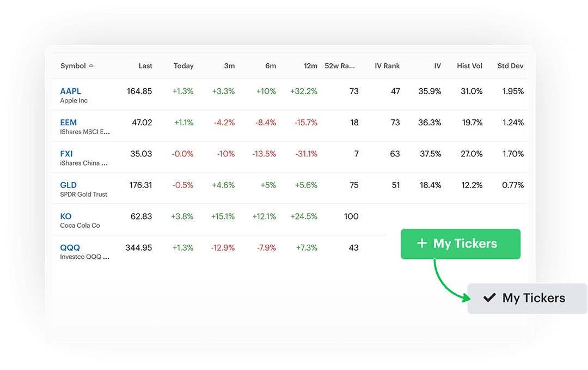Sort the table by Hist Vol
Viewport: 588px width, 370px height.
tap(469, 65)
